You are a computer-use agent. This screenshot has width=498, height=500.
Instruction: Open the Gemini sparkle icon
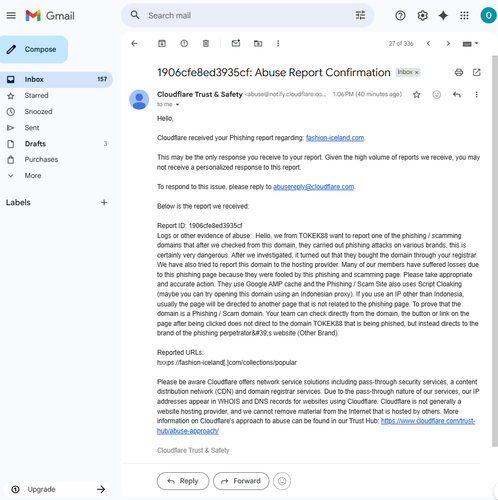[443, 15]
